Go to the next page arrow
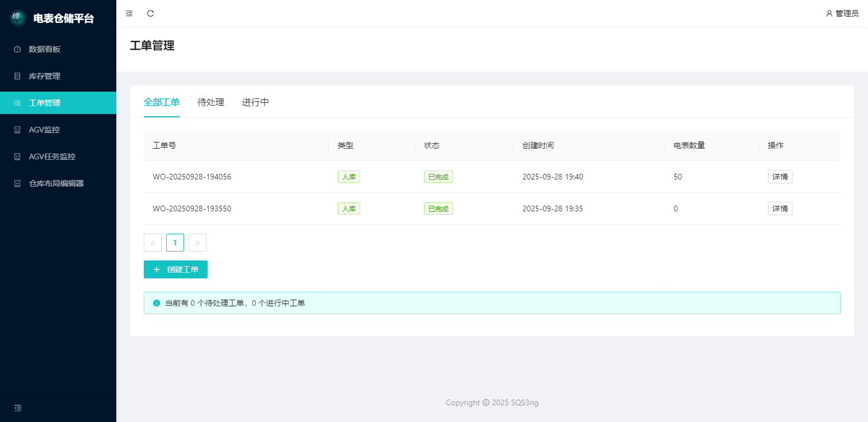 coord(197,243)
